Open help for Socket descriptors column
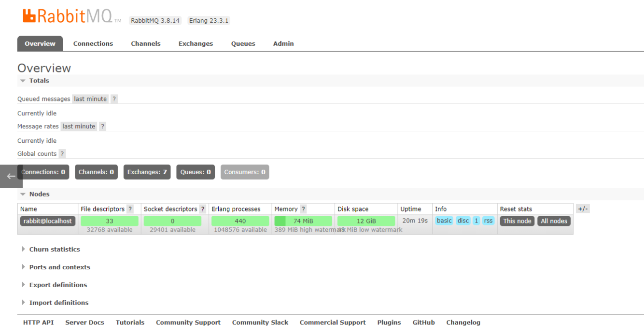644x335 pixels. click(202, 209)
